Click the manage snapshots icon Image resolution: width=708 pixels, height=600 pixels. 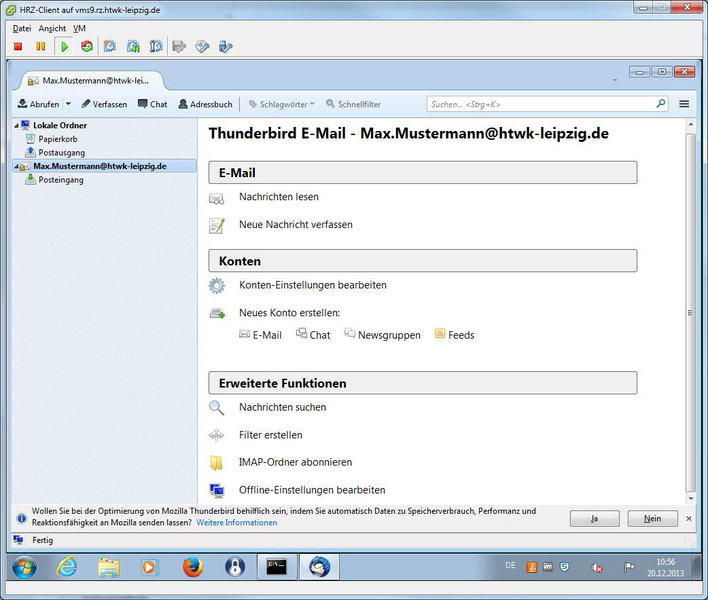pyautogui.click(x=156, y=47)
